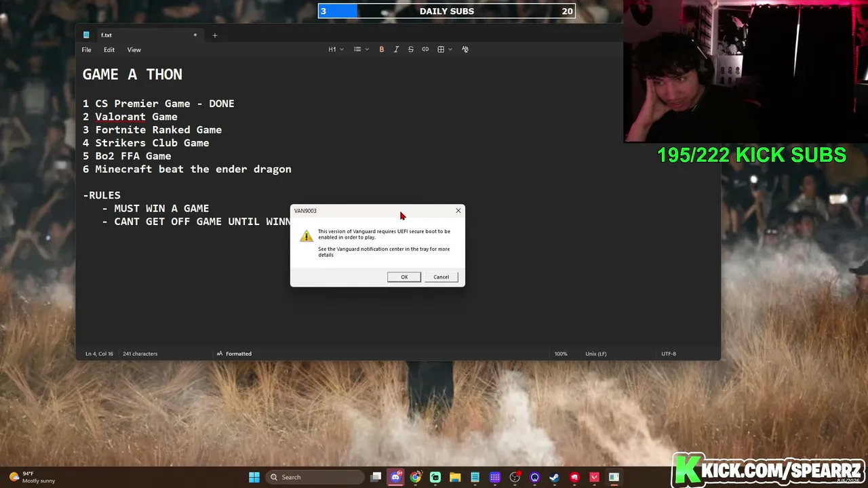Click the misspelled word Valorant
868x488 pixels.
120,117
